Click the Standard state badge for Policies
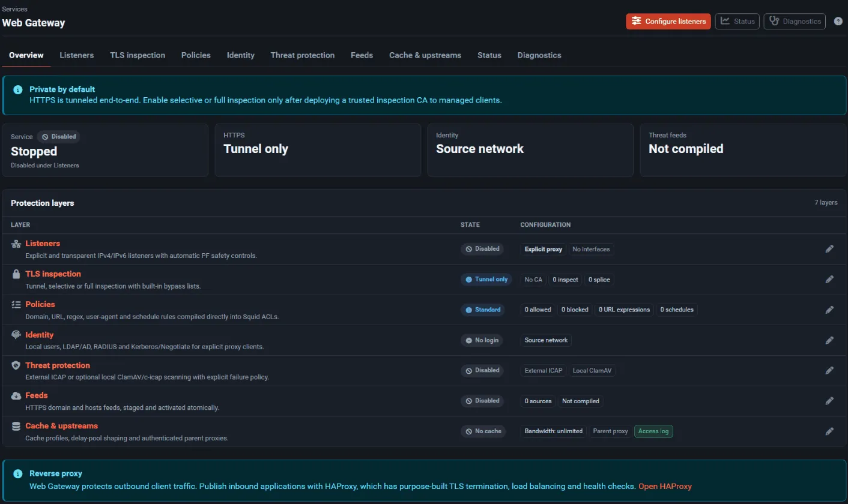 483,310
